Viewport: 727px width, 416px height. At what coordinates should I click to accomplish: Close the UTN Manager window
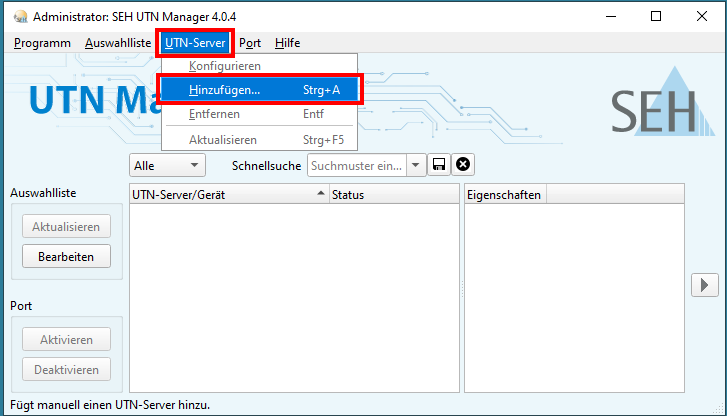click(701, 17)
